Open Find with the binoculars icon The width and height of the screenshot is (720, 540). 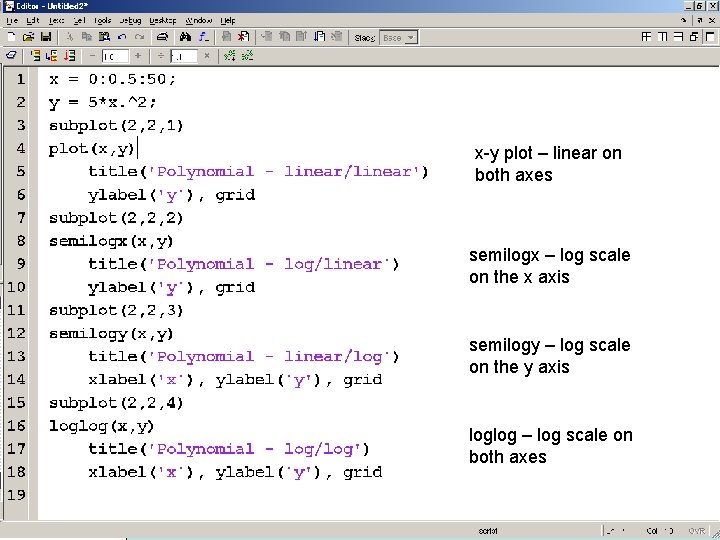coord(185,37)
